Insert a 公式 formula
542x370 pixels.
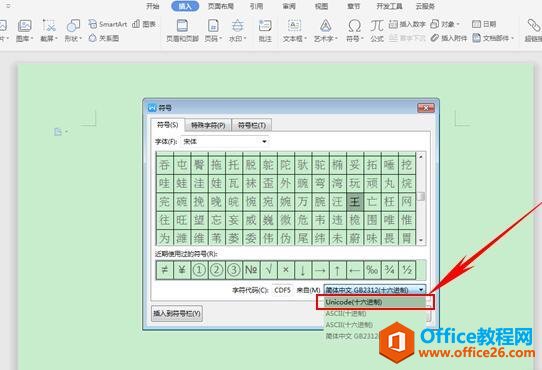[377, 30]
